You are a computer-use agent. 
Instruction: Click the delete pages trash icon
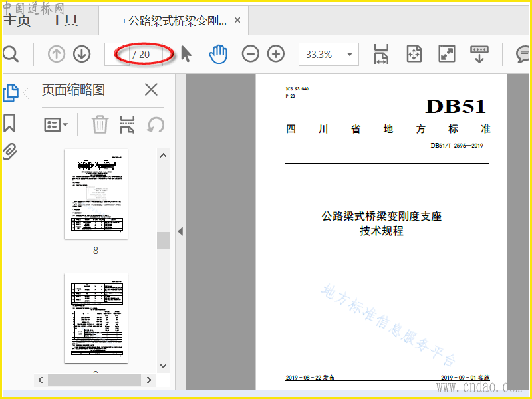(100, 124)
